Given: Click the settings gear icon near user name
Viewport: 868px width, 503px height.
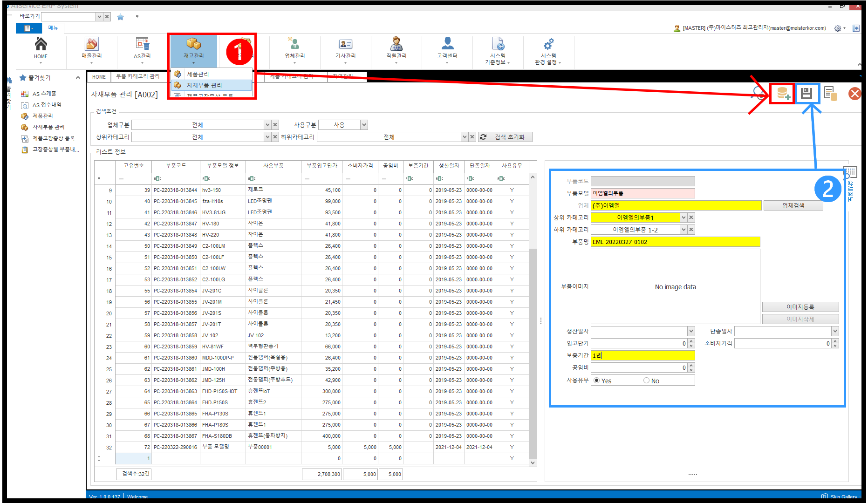Looking at the screenshot, I should click(x=837, y=28).
